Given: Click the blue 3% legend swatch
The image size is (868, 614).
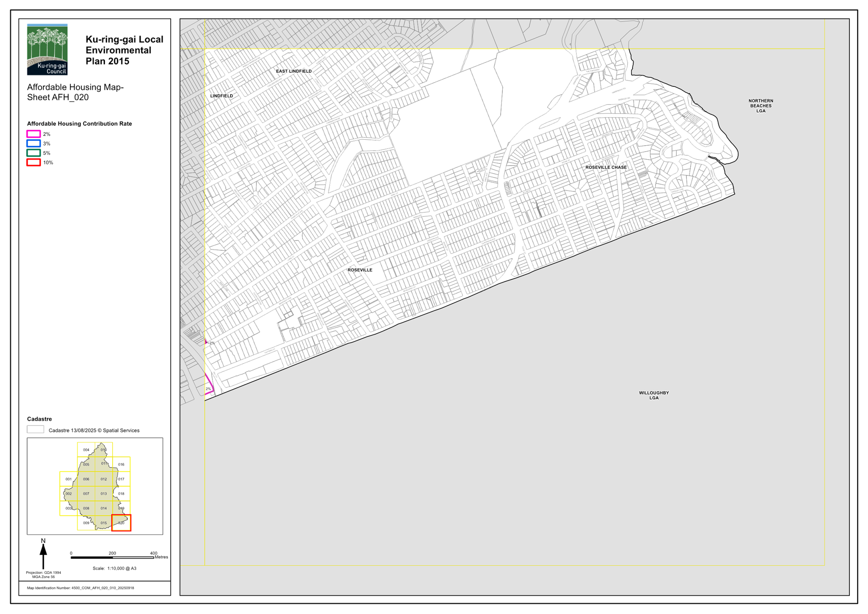Looking at the screenshot, I should 34,144.
